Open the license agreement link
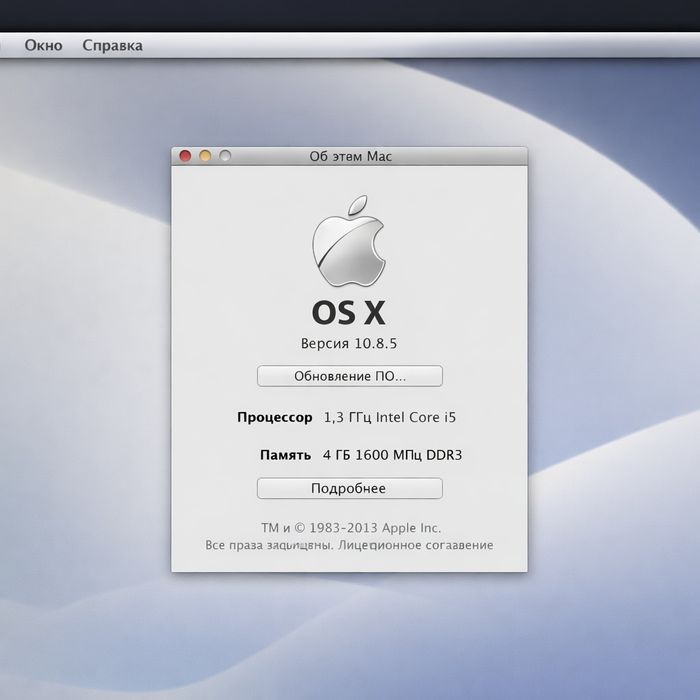This screenshot has height=700, width=700. tap(416, 545)
